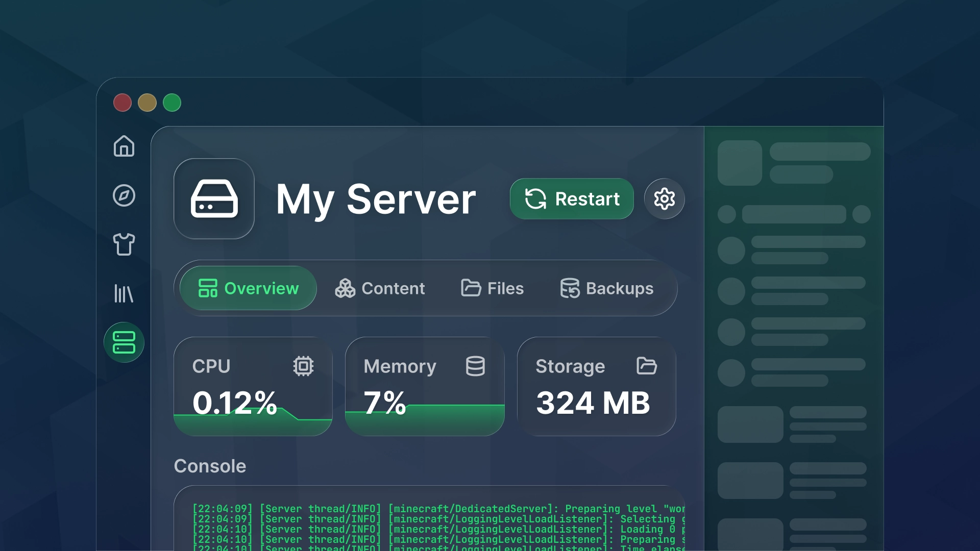Switch to the Overview tab
This screenshot has height=551, width=980.
(x=249, y=288)
